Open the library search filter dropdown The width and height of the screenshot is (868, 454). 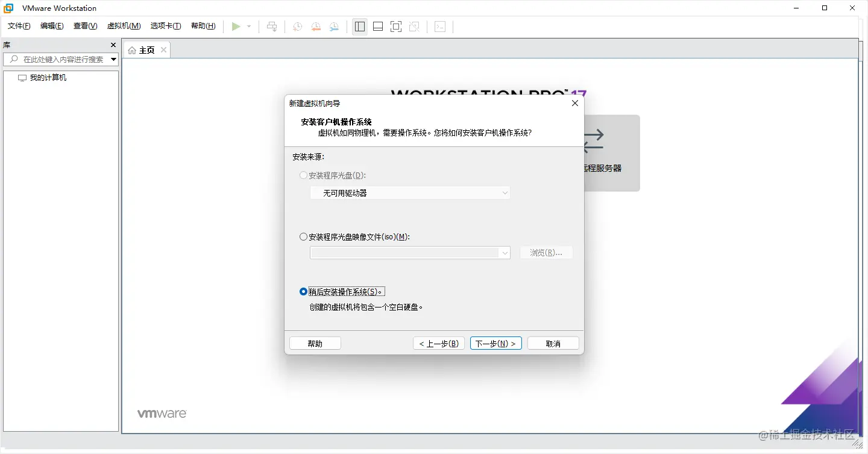pyautogui.click(x=112, y=59)
